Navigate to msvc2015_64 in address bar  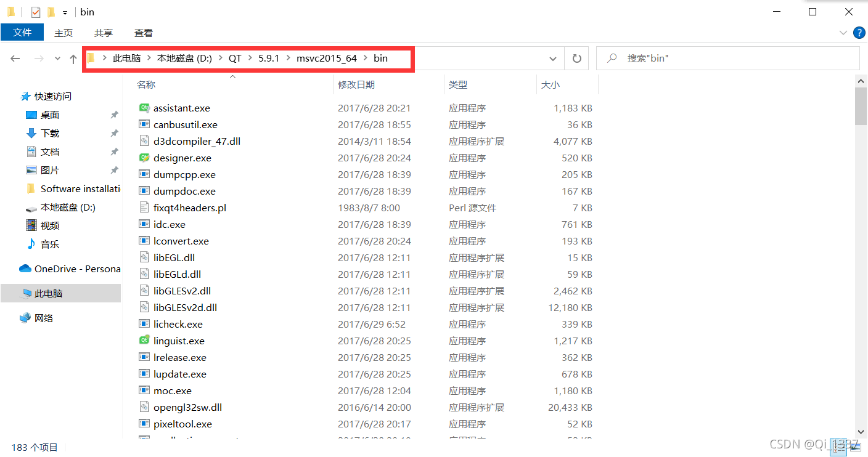[327, 59]
